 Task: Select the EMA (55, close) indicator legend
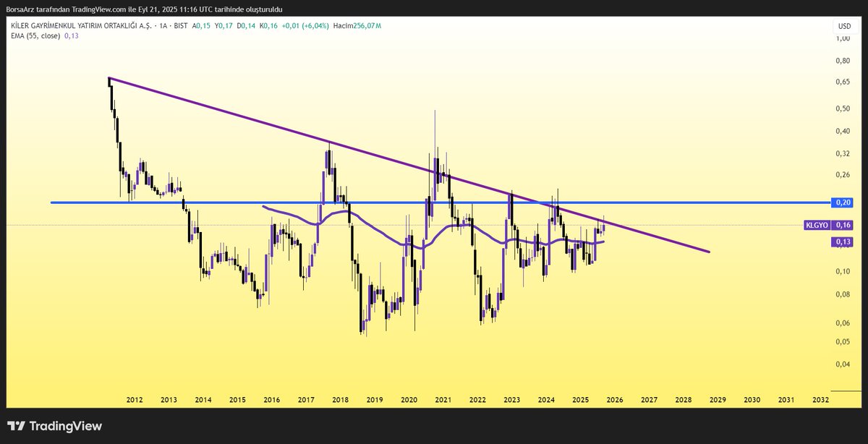34,35
